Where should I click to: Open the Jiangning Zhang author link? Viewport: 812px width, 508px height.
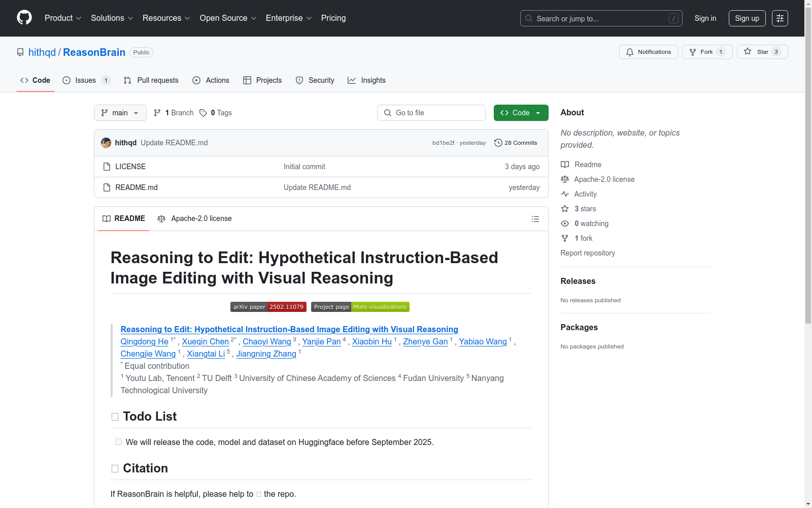click(x=266, y=354)
